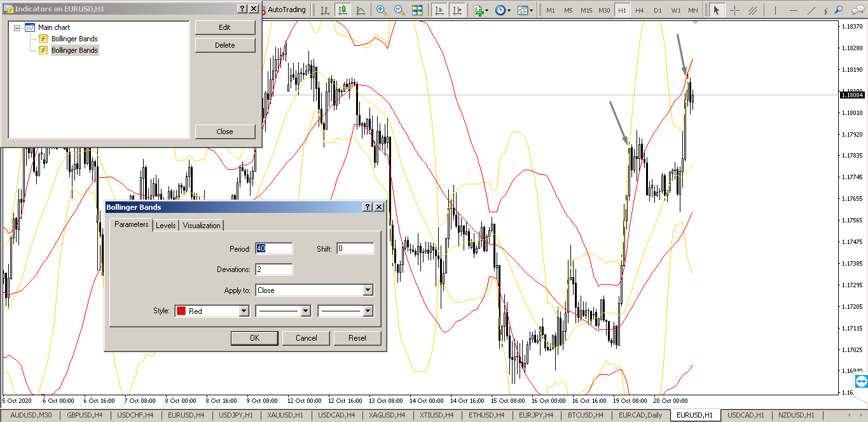
Task: Open the BTCUSD,H4 chart tab
Action: tap(585, 415)
